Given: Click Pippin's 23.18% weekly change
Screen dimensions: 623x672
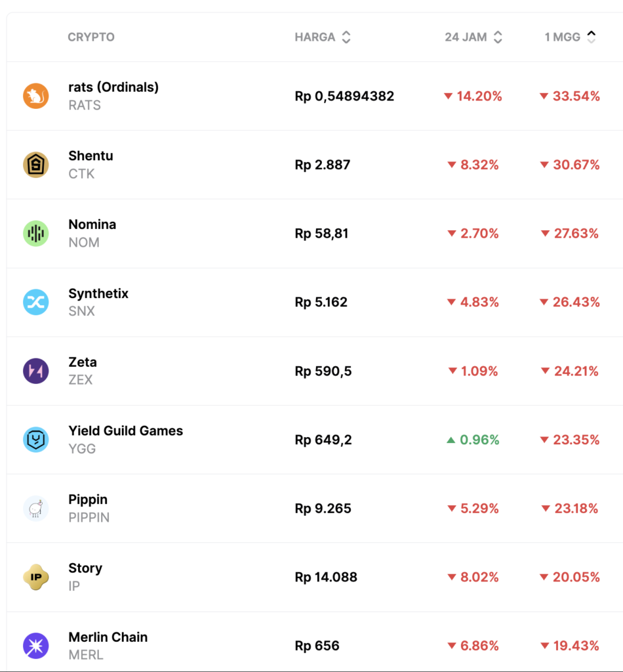Looking at the screenshot, I should tap(570, 509).
